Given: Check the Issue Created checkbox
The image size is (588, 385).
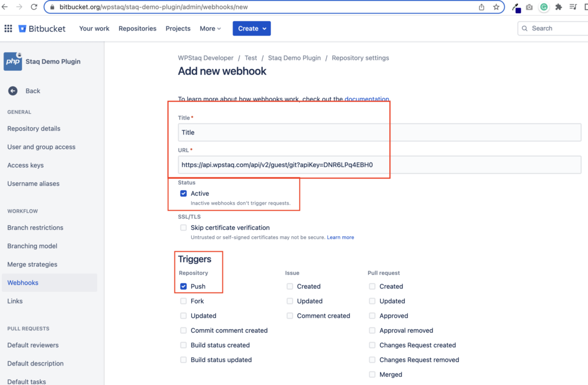Looking at the screenshot, I should pyautogui.click(x=290, y=286).
